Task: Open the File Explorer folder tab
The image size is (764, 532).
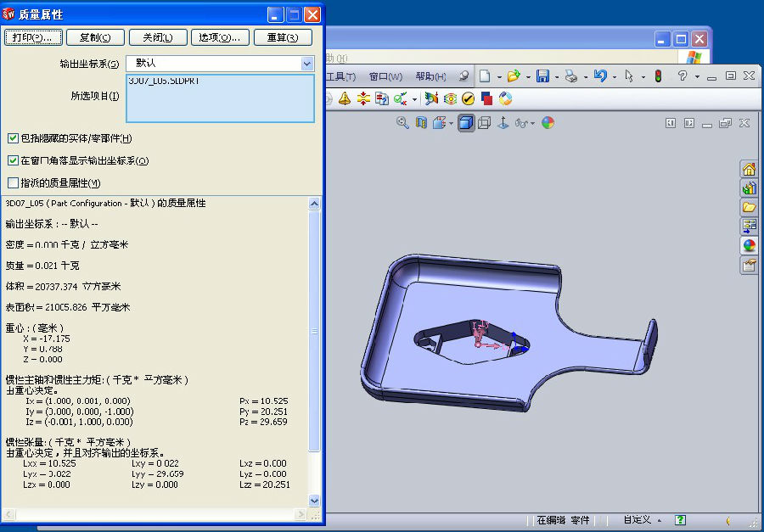Action: pos(749,207)
